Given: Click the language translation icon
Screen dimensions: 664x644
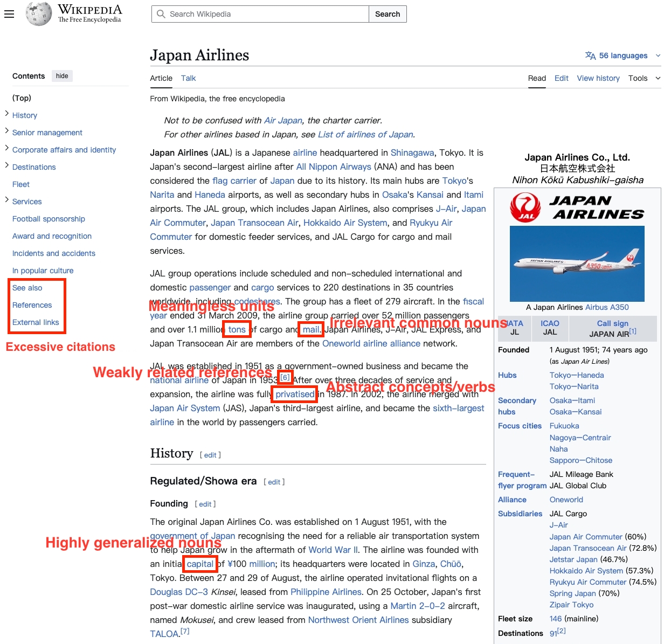Looking at the screenshot, I should click(591, 56).
